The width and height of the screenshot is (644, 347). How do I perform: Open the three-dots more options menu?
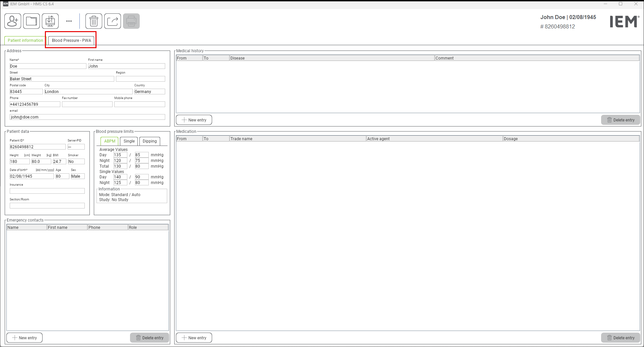[69, 21]
